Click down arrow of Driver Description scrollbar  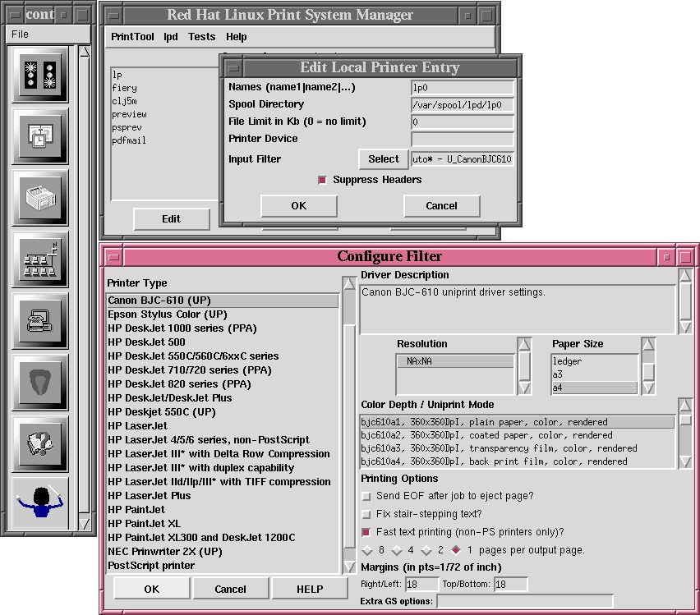685,327
